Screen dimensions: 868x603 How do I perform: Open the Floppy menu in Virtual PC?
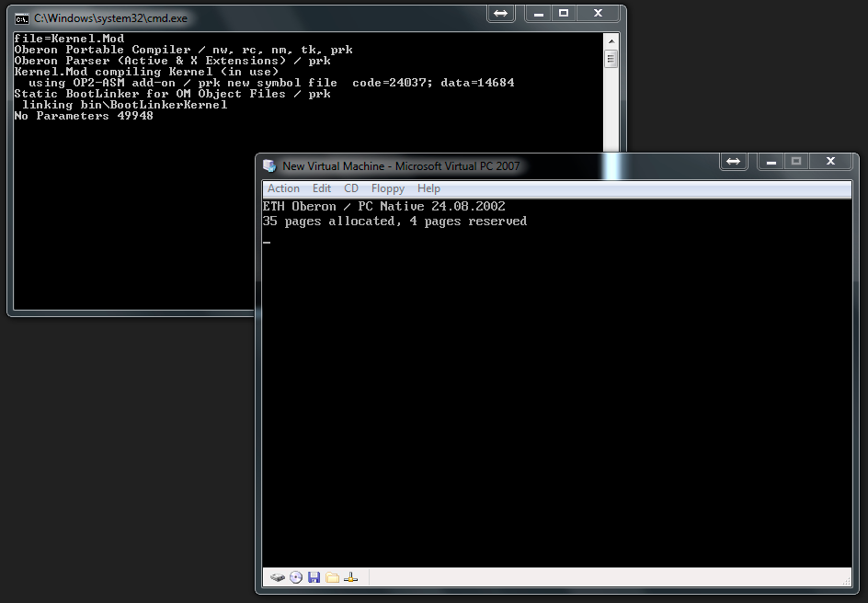click(x=387, y=188)
